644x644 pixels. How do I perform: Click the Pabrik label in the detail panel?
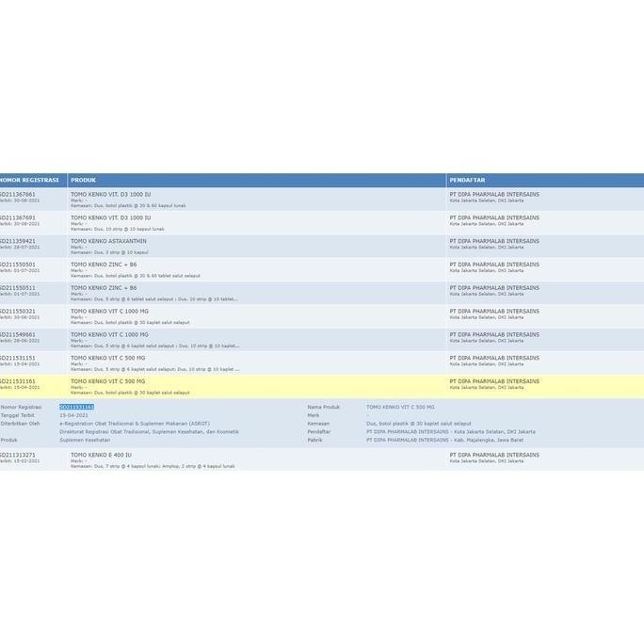(315, 440)
